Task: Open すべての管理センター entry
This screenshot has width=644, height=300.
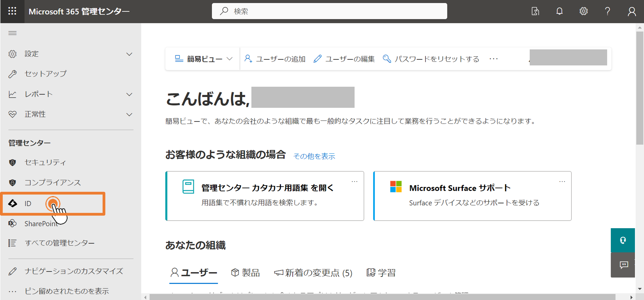Action: (59, 243)
